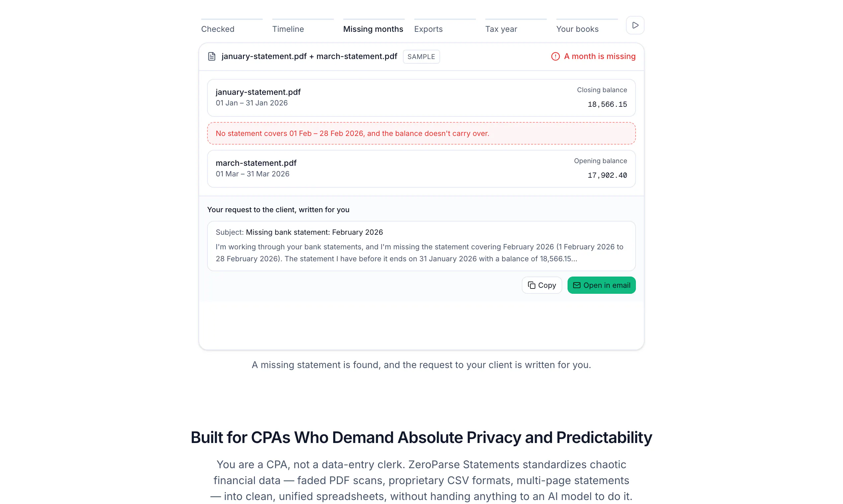Screen dimensions: 843x504
Task: Open the Timeline tab
Action: (288, 29)
